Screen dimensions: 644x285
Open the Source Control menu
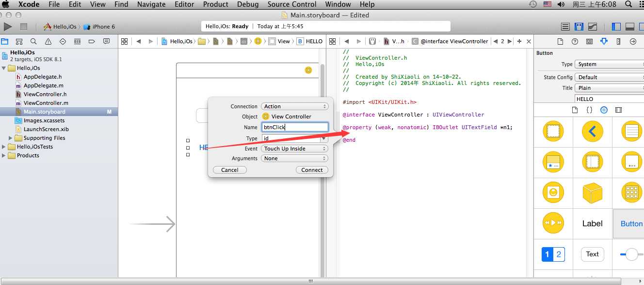[292, 4]
